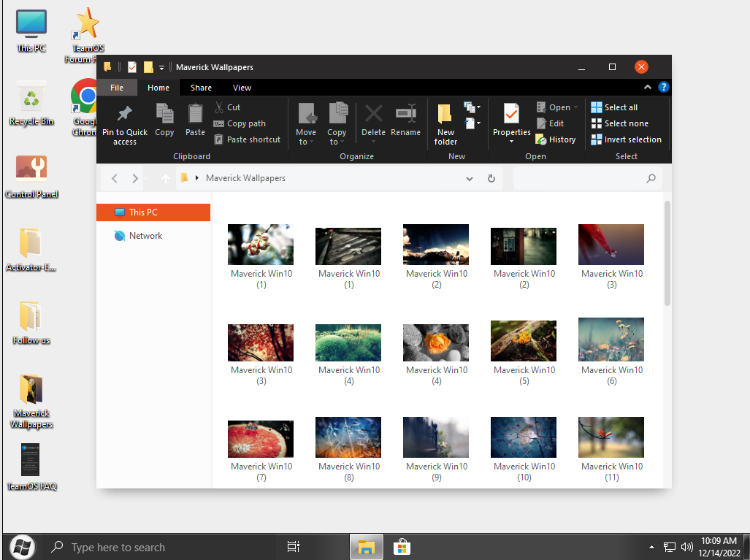750x560 pixels.
Task: Expand the Properties dropdown arrow
Action: point(512,141)
